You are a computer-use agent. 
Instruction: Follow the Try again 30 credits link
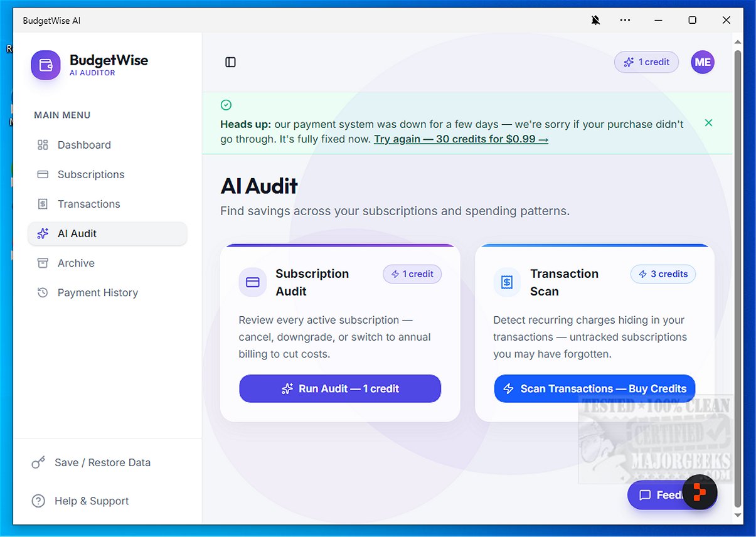point(461,139)
